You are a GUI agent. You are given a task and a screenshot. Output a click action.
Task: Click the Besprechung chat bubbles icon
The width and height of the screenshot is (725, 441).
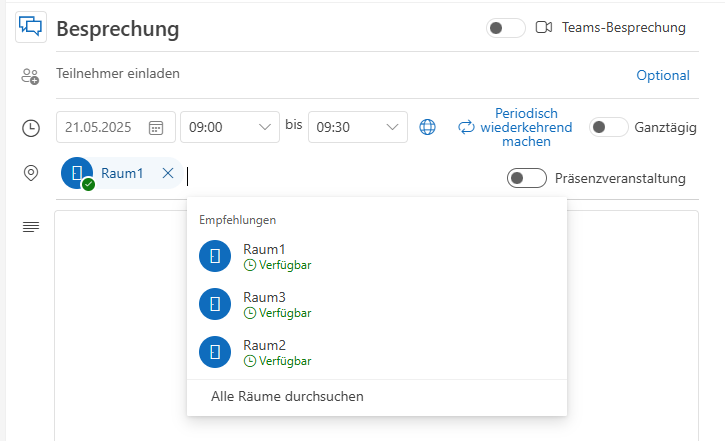tap(31, 27)
